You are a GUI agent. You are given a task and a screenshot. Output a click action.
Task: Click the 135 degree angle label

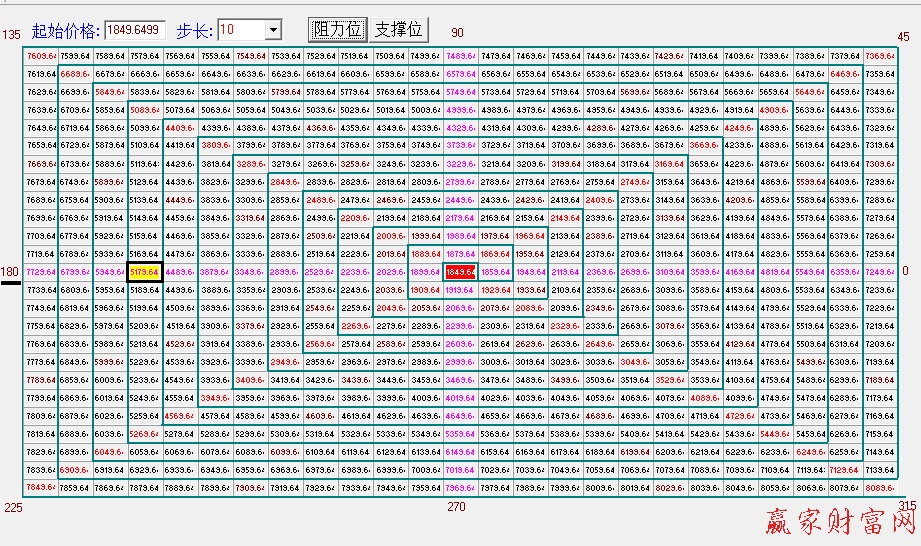(11, 35)
